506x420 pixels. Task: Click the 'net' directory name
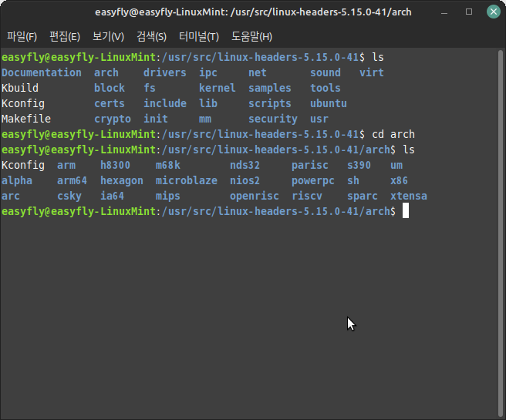[x=258, y=72]
